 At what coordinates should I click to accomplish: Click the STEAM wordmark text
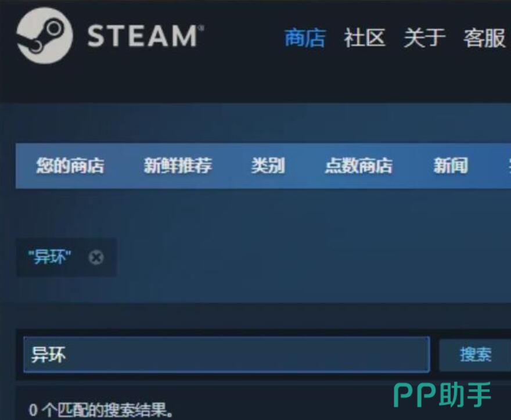tap(142, 36)
